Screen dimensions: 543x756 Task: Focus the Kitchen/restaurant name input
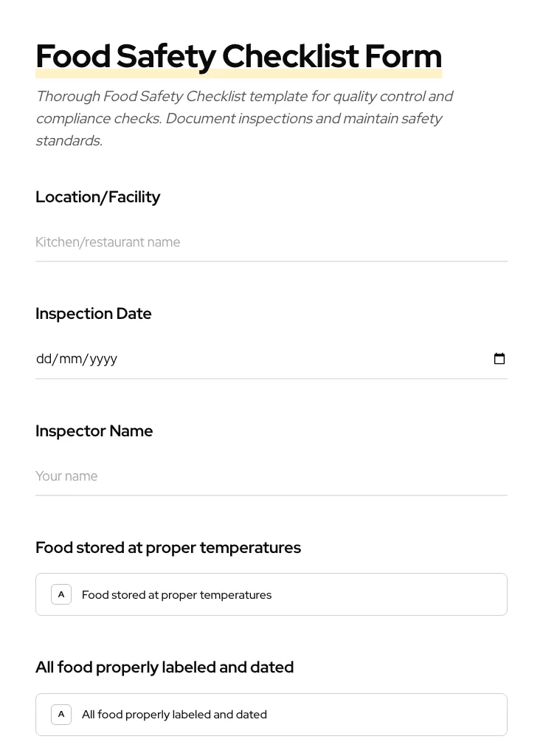click(221, 242)
